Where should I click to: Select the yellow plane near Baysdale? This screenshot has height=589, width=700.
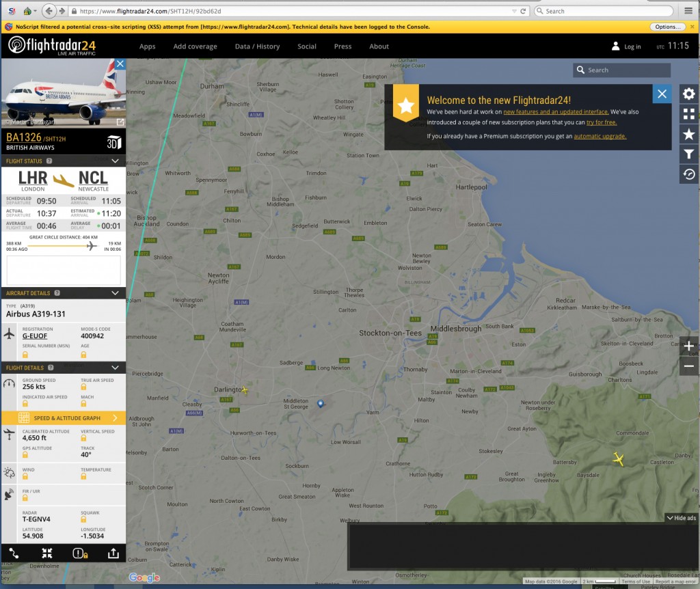tap(618, 458)
